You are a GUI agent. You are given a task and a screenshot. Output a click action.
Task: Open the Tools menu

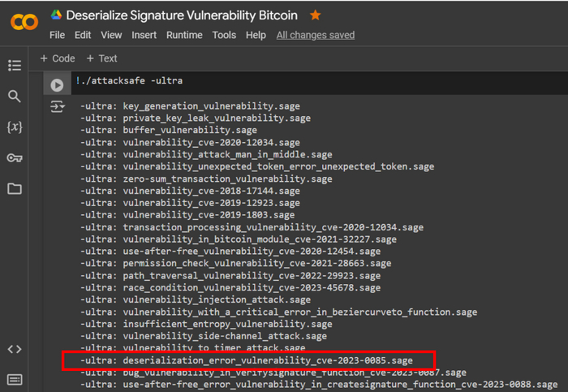tap(224, 35)
